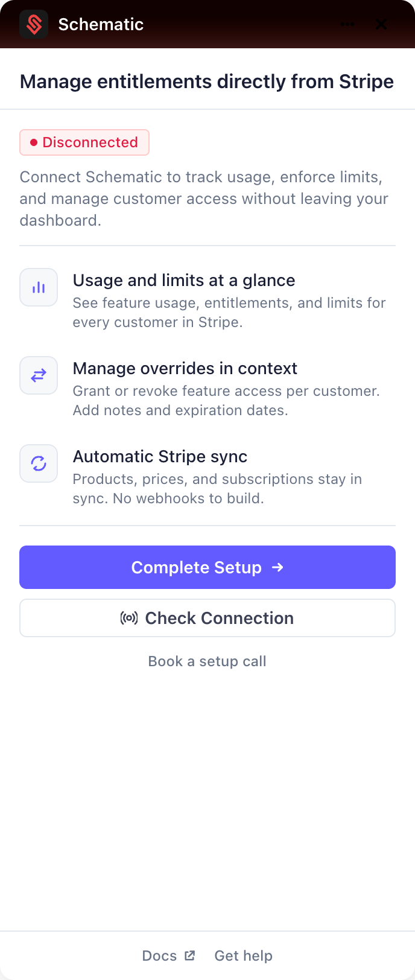
Task: Select the Disconnected status badge
Action: (x=84, y=142)
